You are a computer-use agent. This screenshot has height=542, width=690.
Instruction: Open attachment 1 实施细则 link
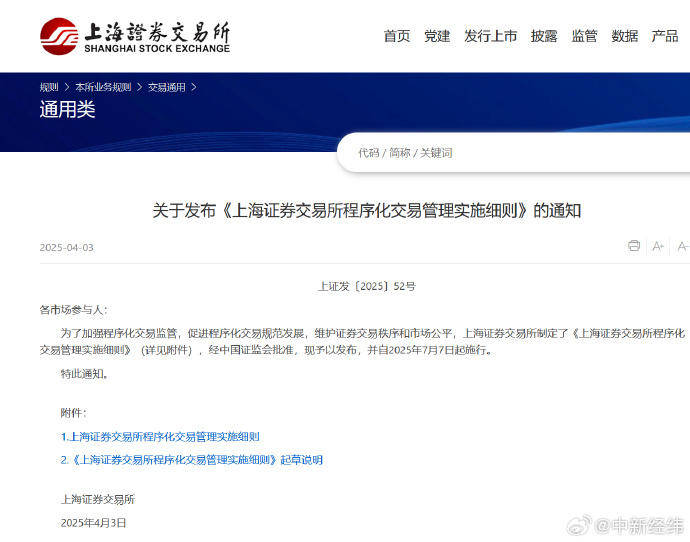coord(160,437)
